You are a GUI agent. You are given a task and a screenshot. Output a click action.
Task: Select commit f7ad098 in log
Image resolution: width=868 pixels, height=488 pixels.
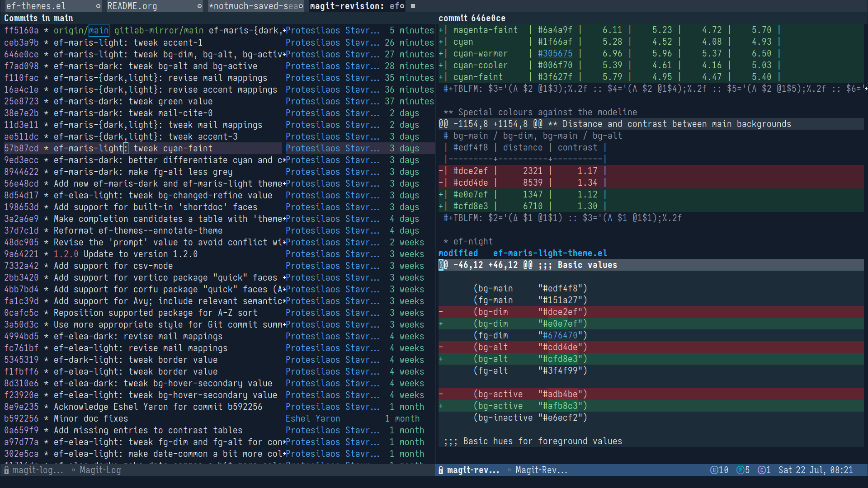[219, 66]
